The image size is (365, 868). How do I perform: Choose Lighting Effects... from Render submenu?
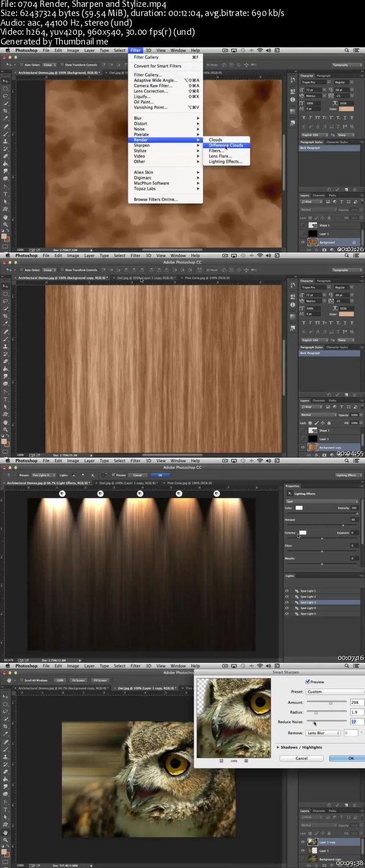(225, 161)
